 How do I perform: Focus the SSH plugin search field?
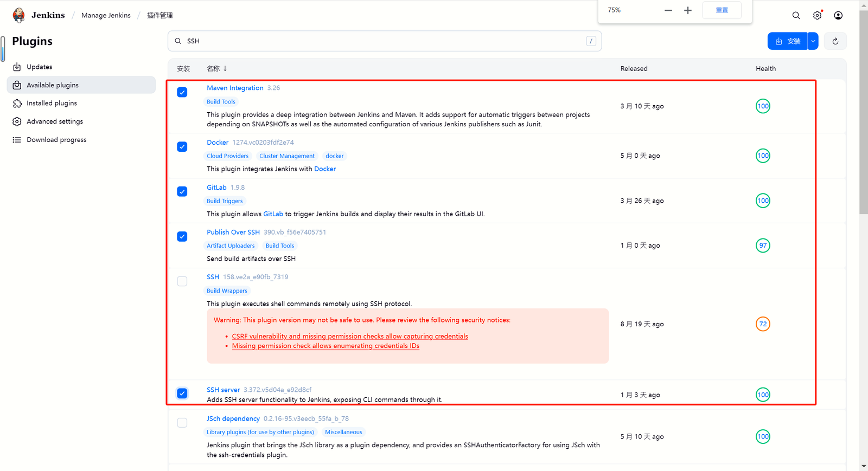click(x=385, y=41)
